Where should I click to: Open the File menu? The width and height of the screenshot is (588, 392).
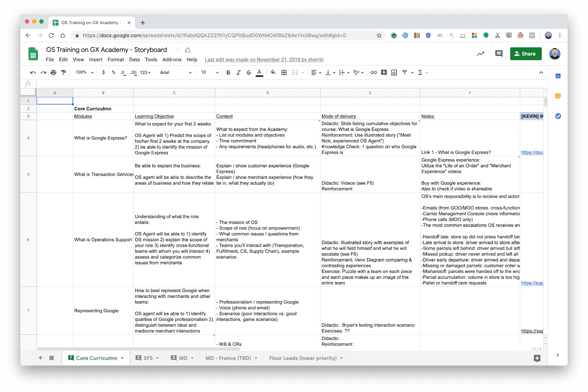pyautogui.click(x=50, y=60)
